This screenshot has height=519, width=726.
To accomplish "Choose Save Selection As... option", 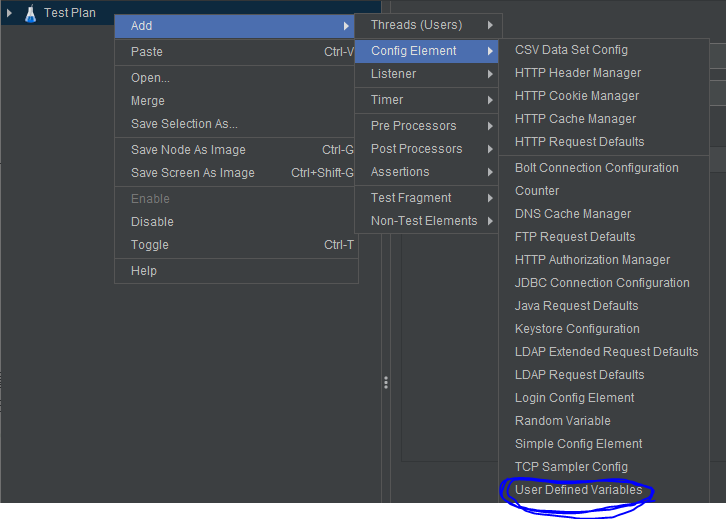I will [x=235, y=124].
